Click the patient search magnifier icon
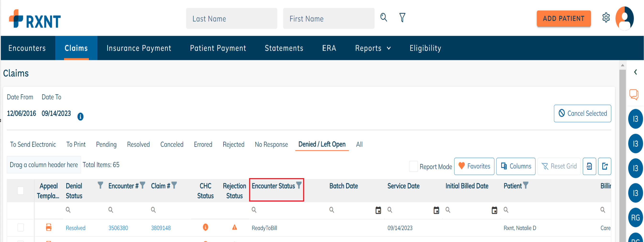This screenshot has width=644, height=242. (383, 17)
